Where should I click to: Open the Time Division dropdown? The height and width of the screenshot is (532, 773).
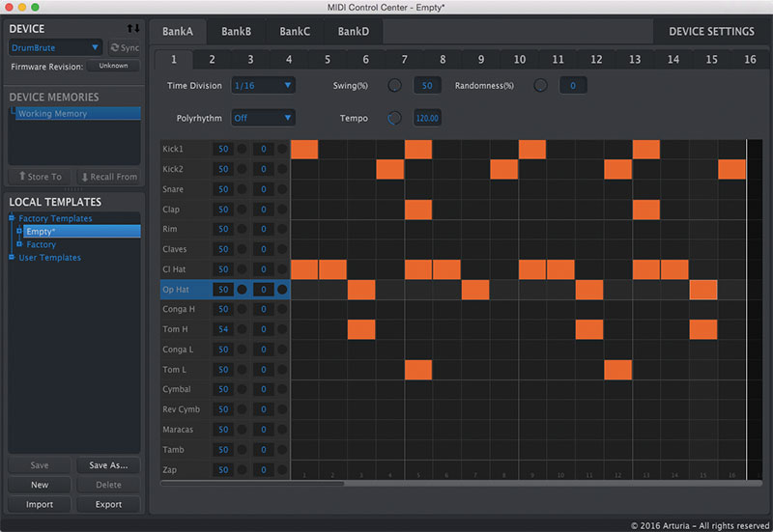pos(263,86)
